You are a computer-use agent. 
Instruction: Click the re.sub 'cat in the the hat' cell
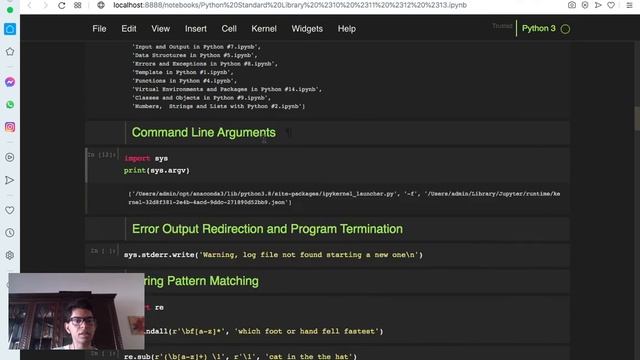[240, 356]
